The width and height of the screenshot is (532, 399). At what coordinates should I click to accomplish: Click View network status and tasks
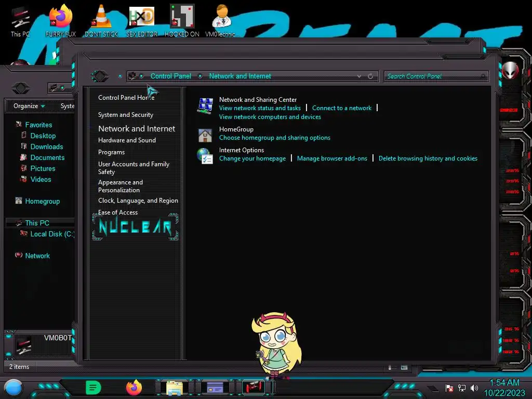point(260,108)
